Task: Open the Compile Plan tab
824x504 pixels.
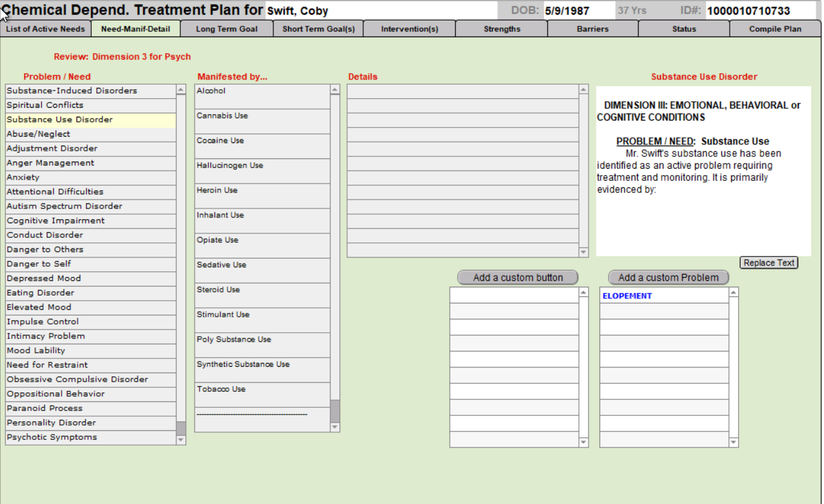Action: tap(775, 29)
